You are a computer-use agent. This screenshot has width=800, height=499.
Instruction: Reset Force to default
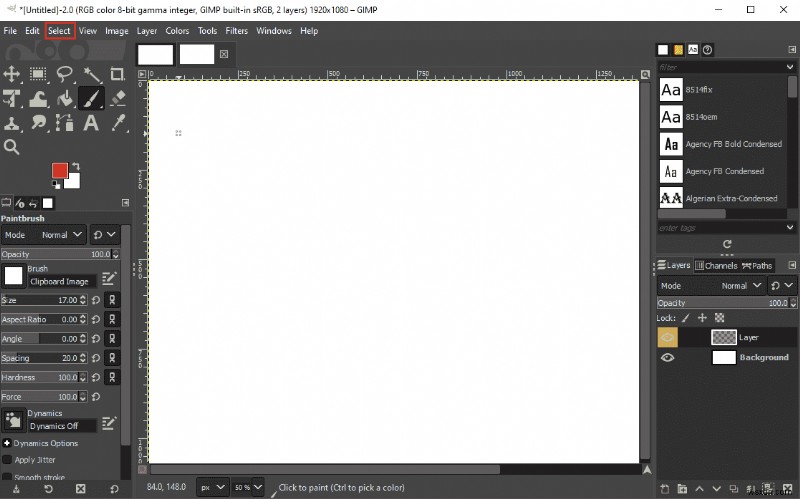pos(96,397)
